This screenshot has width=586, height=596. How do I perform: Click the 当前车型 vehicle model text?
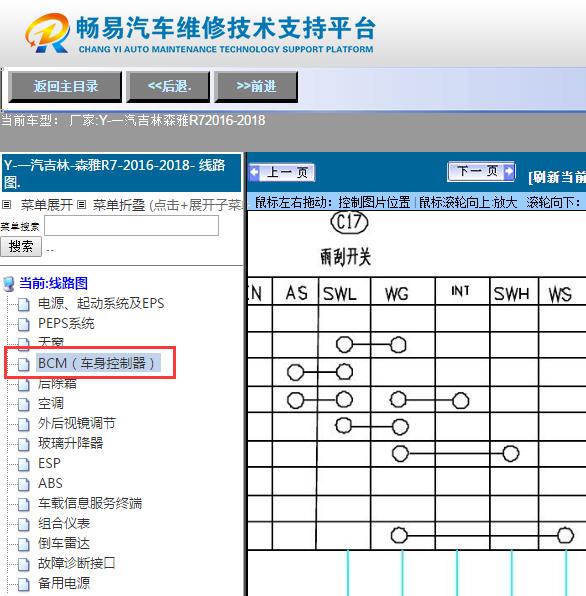point(133,120)
